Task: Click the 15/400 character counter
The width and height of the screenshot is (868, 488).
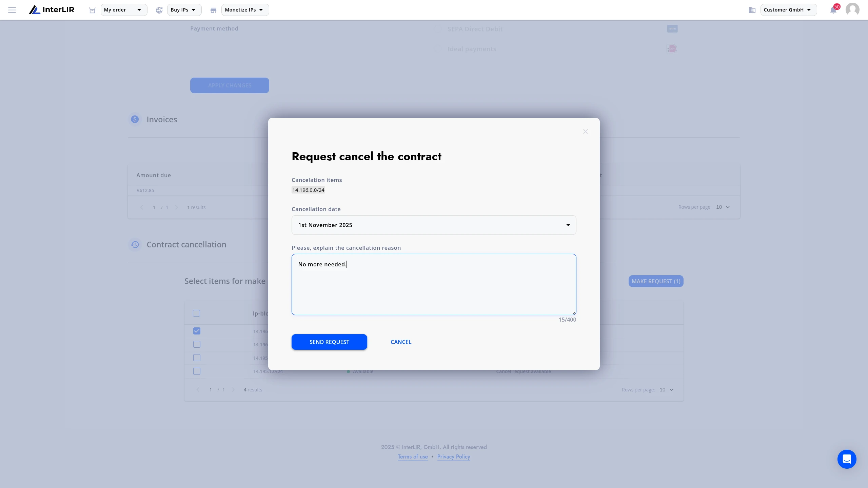Action: pos(567,320)
